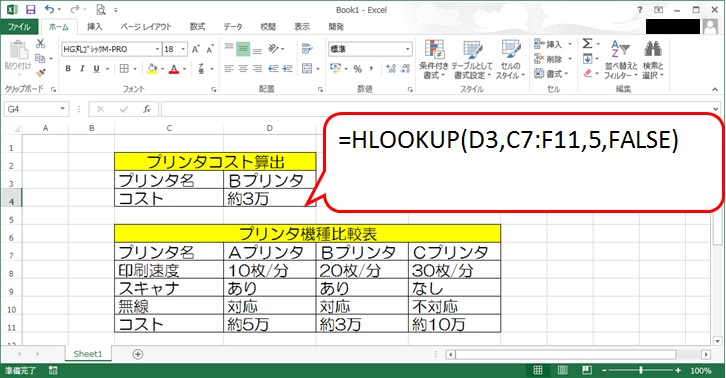Add a new sheet button
726x378 pixels.
point(138,354)
